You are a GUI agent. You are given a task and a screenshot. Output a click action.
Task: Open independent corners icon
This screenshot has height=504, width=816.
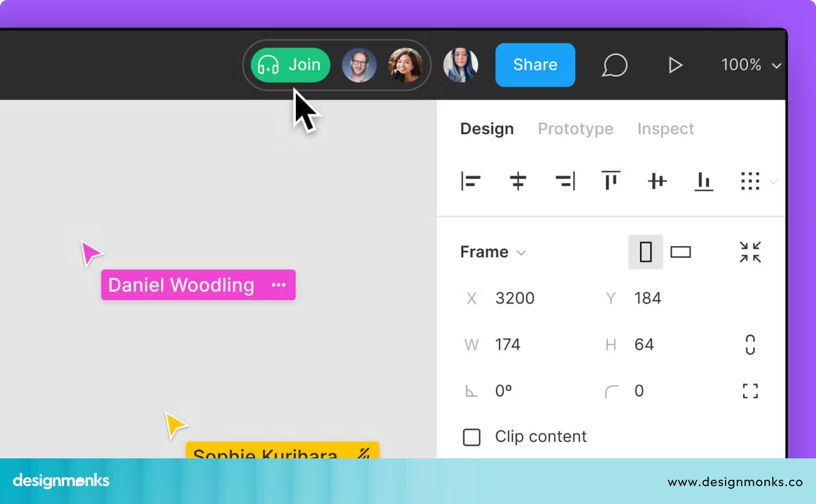coord(750,391)
